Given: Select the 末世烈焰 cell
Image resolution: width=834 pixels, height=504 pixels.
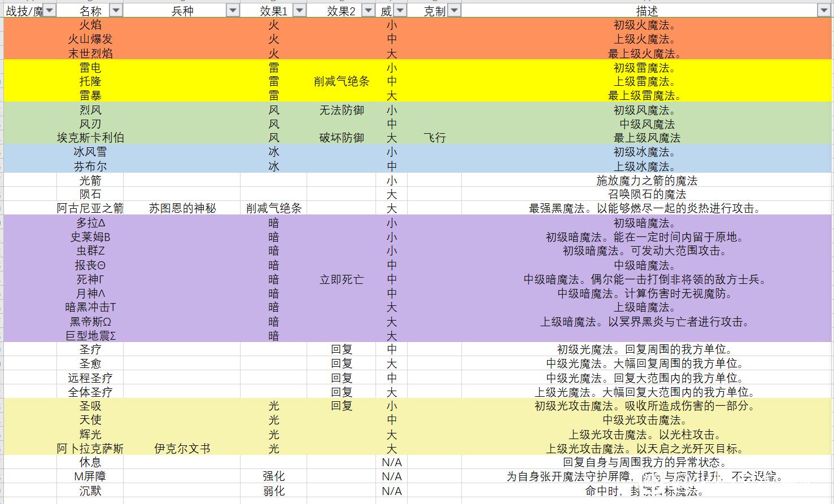Looking at the screenshot, I should (x=90, y=53).
